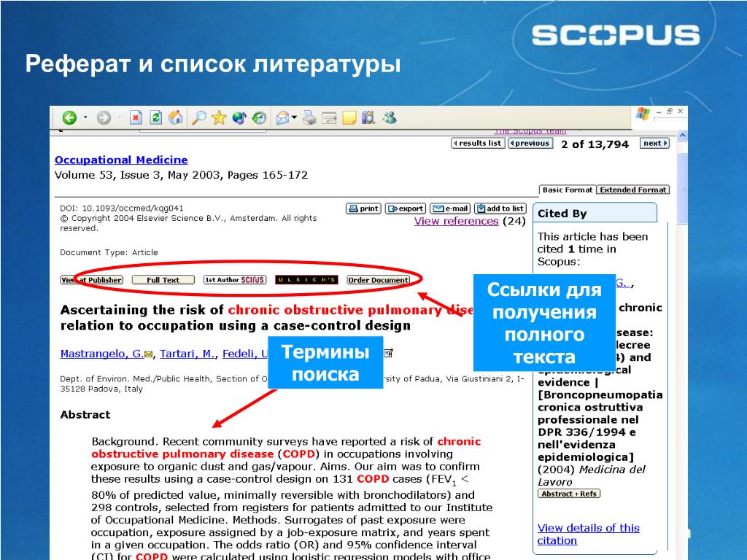The image size is (747, 560).
Task: Click the Abstract + Refs button in Cited By
Action: click(x=569, y=494)
